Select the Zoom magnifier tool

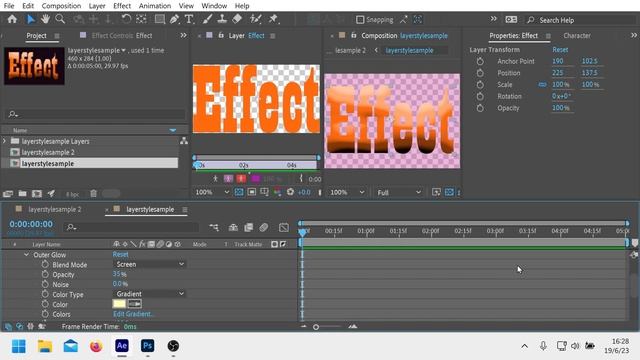click(60, 19)
